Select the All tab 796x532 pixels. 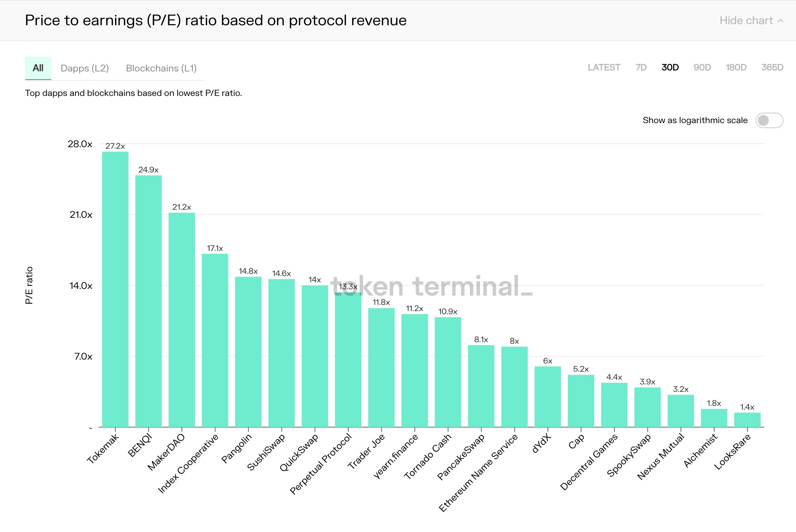click(38, 68)
